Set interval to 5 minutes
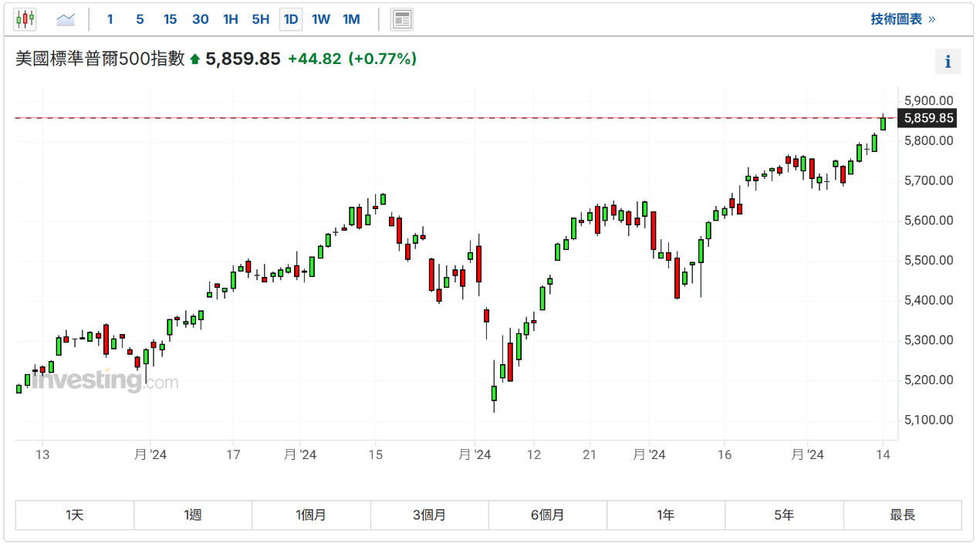 pos(140,19)
